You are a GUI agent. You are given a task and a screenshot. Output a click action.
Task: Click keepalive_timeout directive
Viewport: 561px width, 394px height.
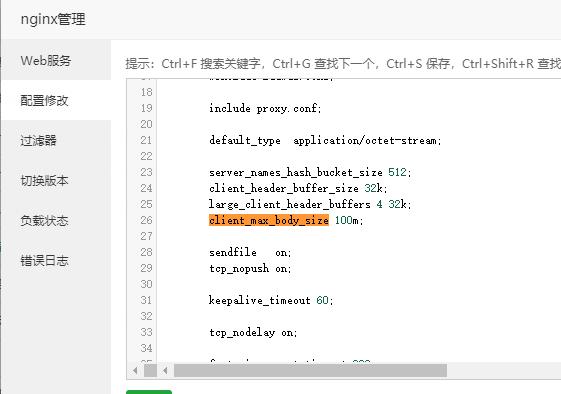[260, 300]
